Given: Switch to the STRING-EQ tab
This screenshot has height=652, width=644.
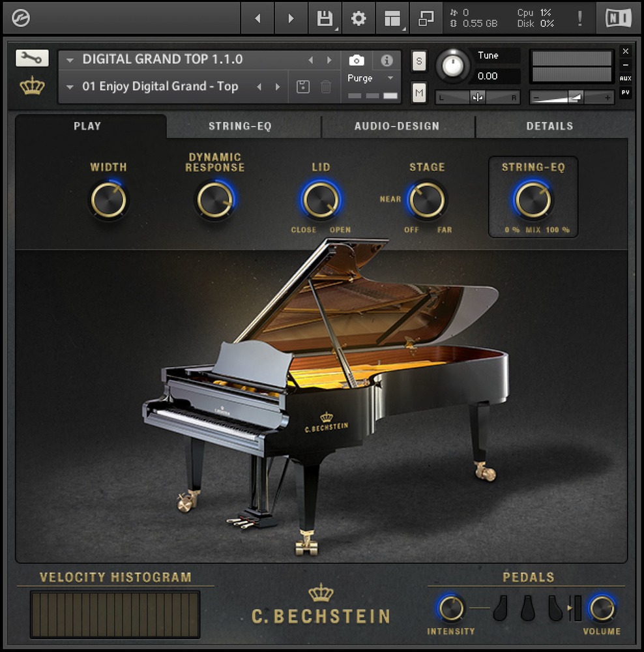Looking at the screenshot, I should [x=242, y=126].
